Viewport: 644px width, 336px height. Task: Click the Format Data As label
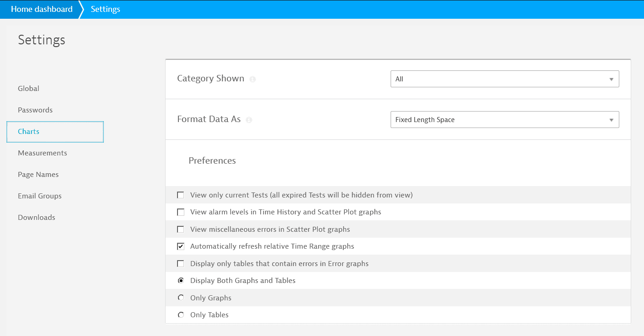209,119
